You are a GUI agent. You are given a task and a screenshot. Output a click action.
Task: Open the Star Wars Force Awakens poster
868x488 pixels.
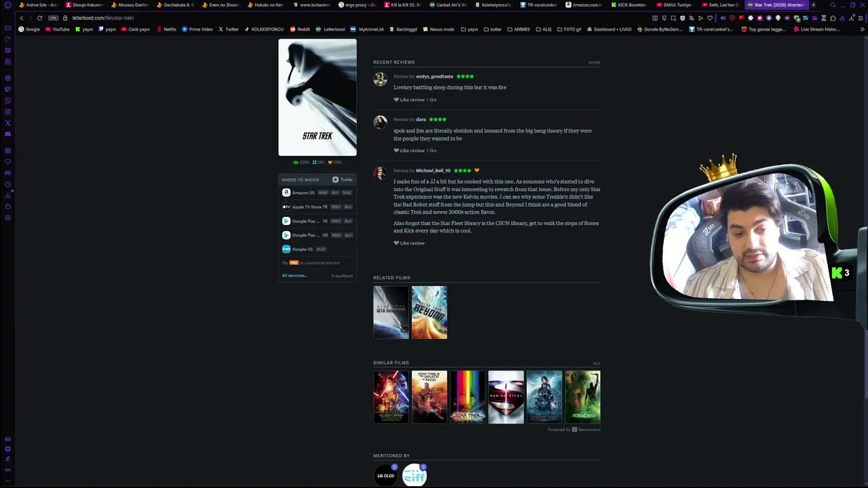391,397
